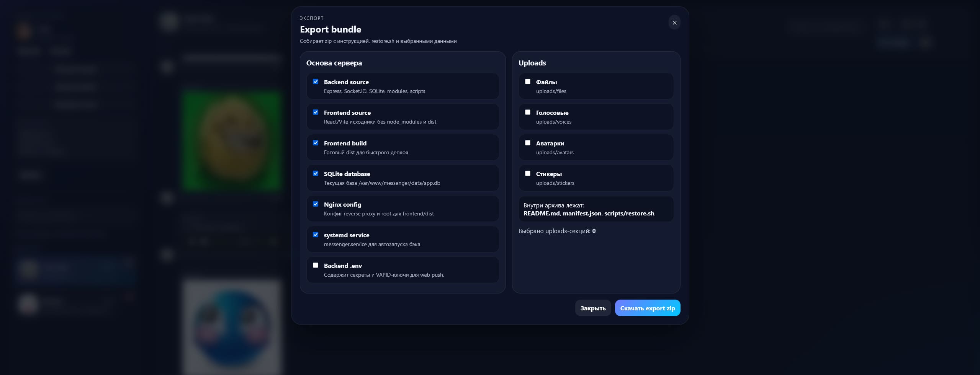Toggle off the Nginx config checkbox

(x=316, y=204)
